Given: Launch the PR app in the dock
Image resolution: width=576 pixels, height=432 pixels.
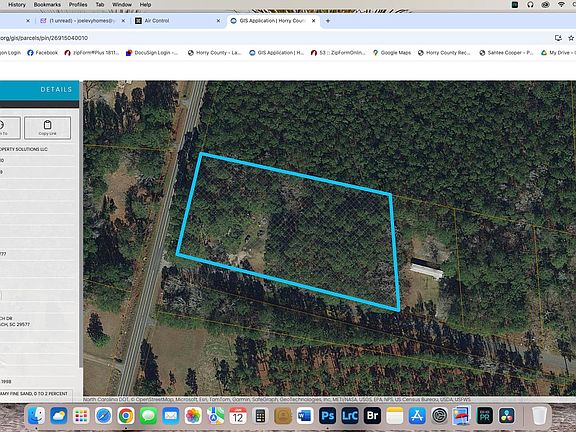Looking at the screenshot, I should [x=485, y=416].
